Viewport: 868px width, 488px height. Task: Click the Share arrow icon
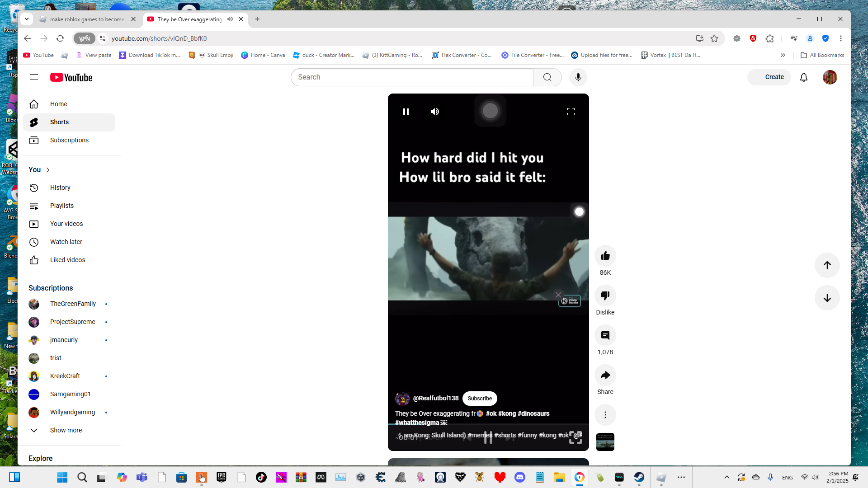[x=605, y=375]
